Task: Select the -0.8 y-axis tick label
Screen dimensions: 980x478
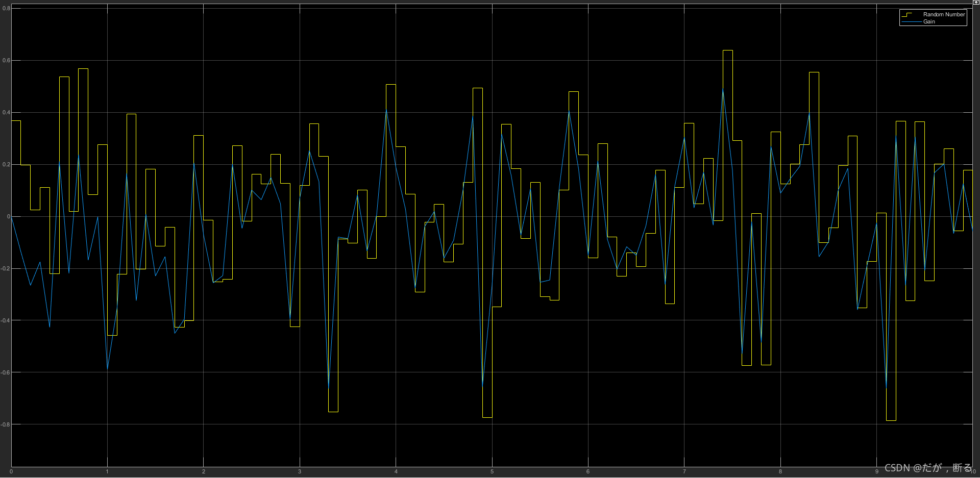Action: (6, 424)
